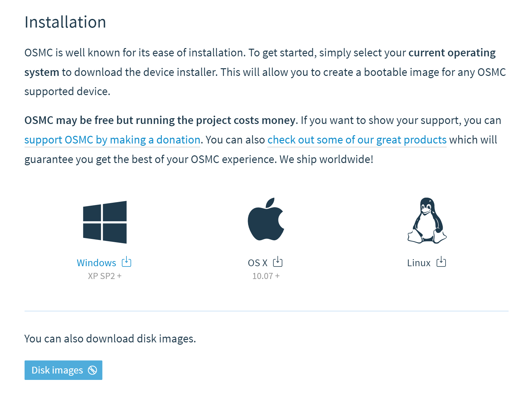The width and height of the screenshot is (532, 394).
Task: Click the Linux penguin mascot icon
Action: coord(427,220)
